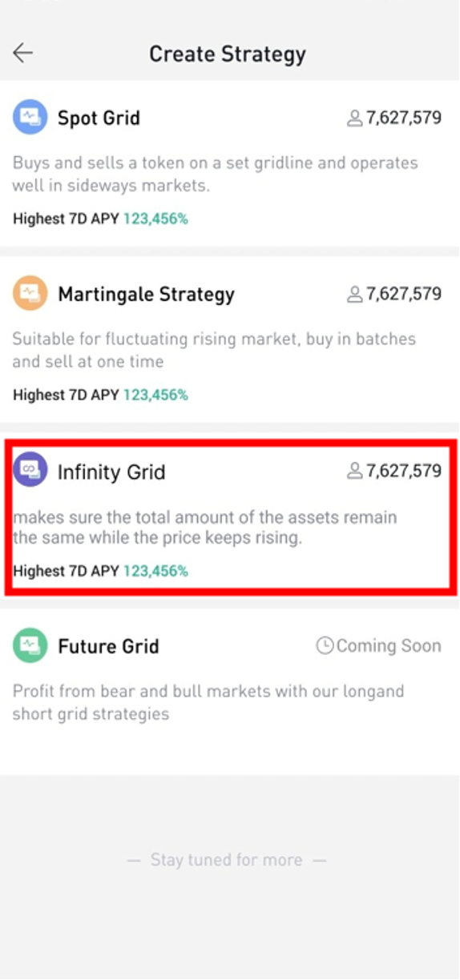
Task: Tap the green Future Grid icon
Action: click(30, 646)
